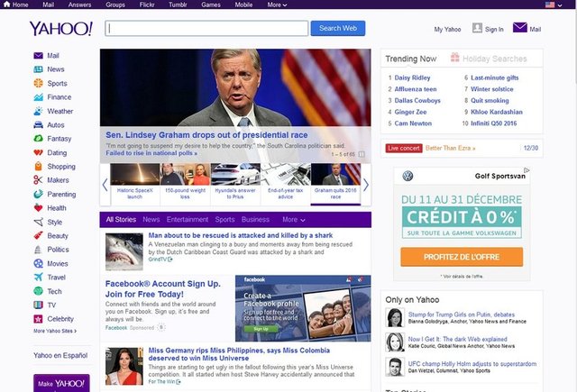Select the Sports basketball icon

[38, 83]
